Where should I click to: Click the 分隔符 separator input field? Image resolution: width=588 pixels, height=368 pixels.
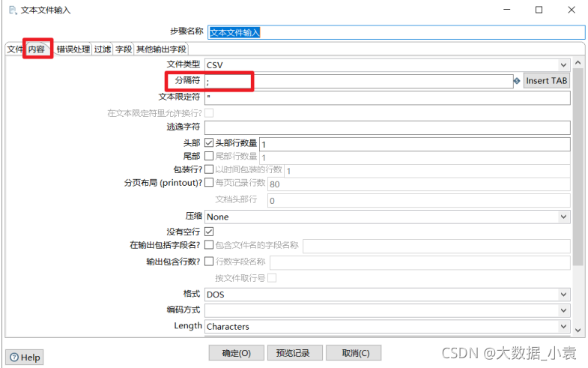coord(359,81)
